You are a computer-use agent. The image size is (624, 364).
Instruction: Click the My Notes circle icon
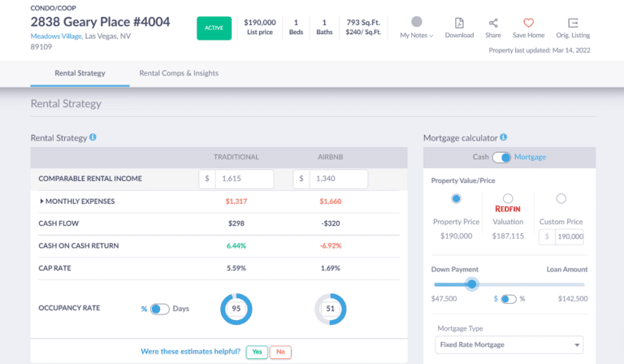point(417,22)
